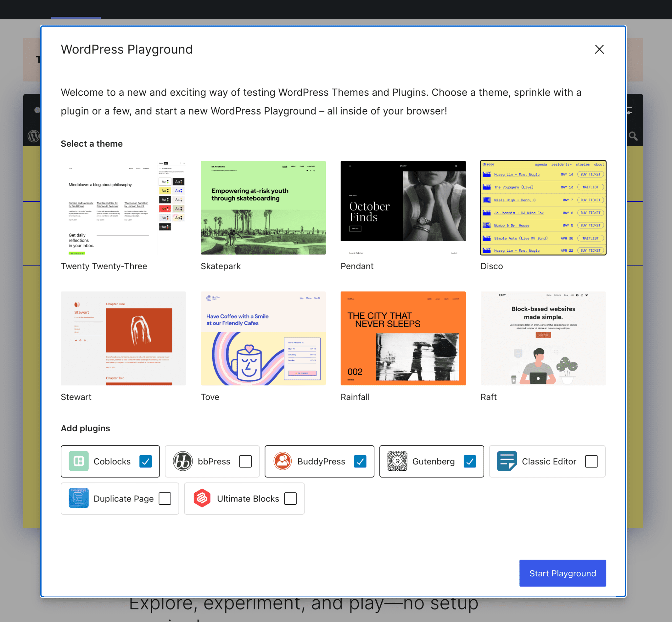Enable the bbPress plugin checkbox
This screenshot has width=672, height=622.
pyautogui.click(x=245, y=461)
